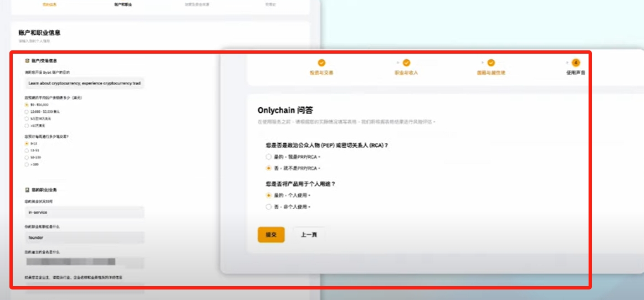Click the completed 国籍与居住地 step checkmark
Image resolution: width=644 pixels, height=300 pixels.
pyautogui.click(x=491, y=63)
